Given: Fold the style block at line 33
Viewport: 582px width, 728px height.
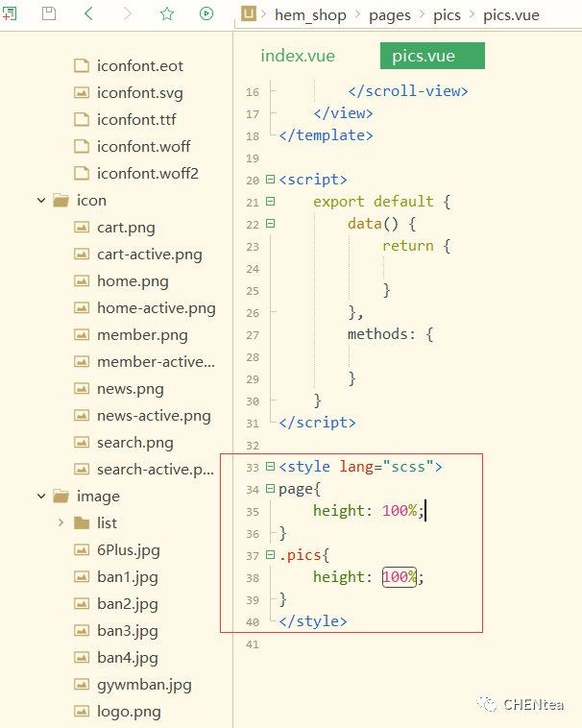Looking at the screenshot, I should click(271, 467).
